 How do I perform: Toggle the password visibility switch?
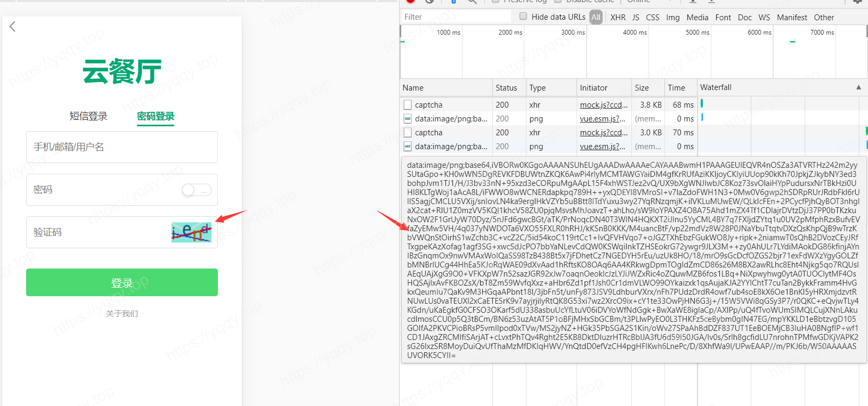(x=196, y=190)
